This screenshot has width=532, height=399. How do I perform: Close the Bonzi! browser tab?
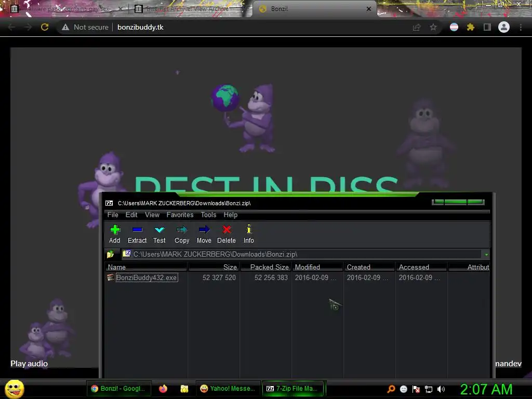369,9
